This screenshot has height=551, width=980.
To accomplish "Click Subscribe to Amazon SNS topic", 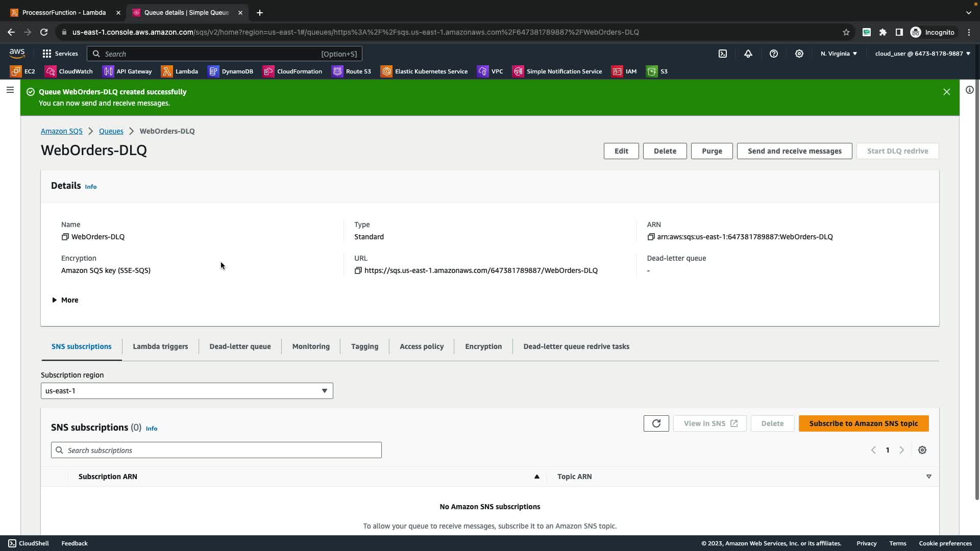I will 863,423.
